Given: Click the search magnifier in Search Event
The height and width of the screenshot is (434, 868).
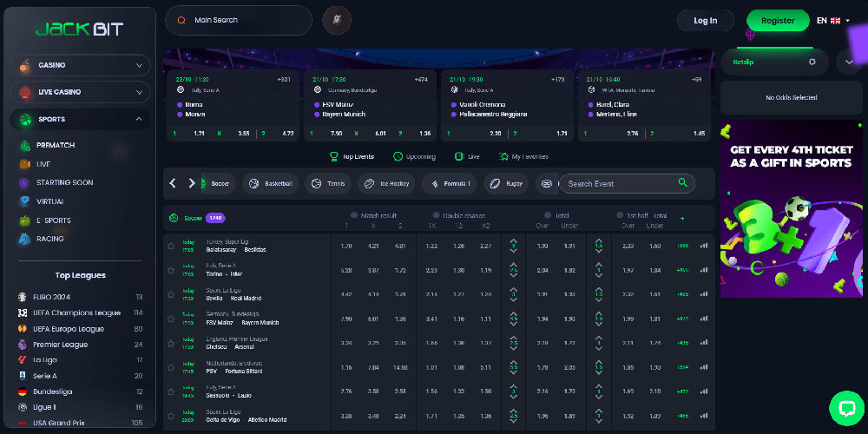Looking at the screenshot, I should click(683, 183).
